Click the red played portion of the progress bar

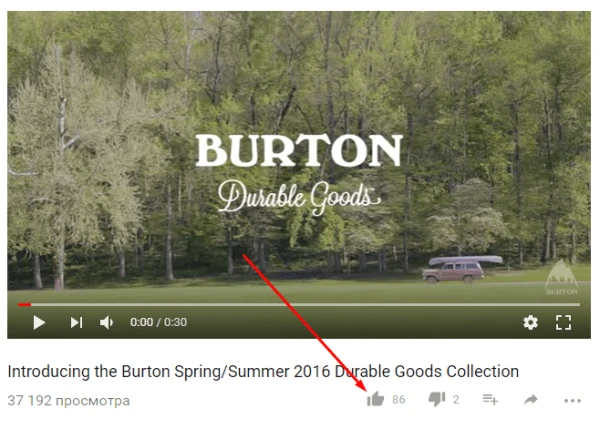(24, 305)
